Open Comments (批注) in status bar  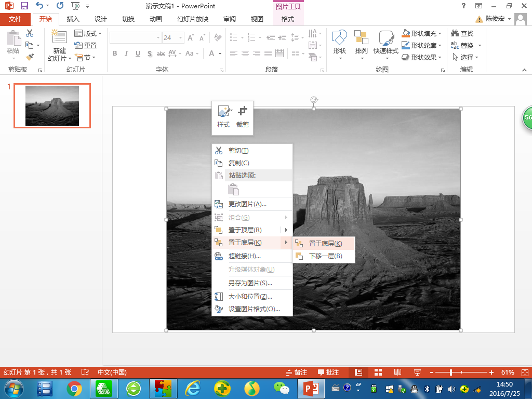point(328,372)
